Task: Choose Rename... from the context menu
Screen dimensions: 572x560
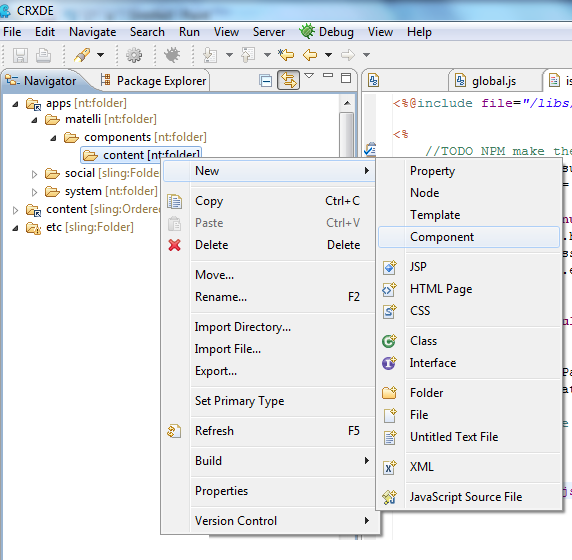Action: click(268, 297)
